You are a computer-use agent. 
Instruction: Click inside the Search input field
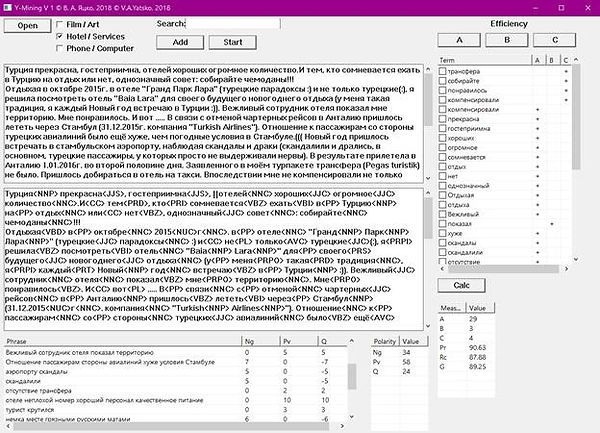coord(233,24)
